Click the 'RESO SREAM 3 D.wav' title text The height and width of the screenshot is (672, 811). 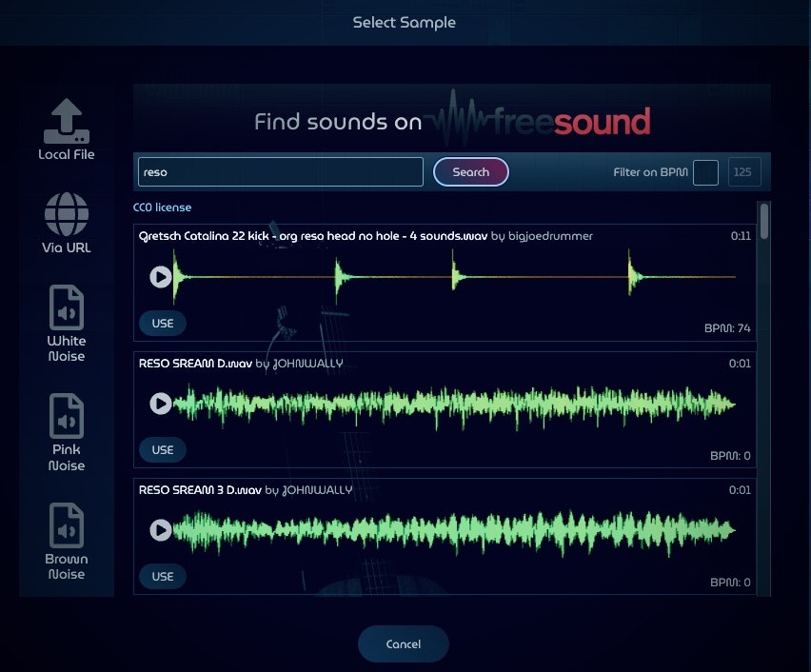(200, 490)
